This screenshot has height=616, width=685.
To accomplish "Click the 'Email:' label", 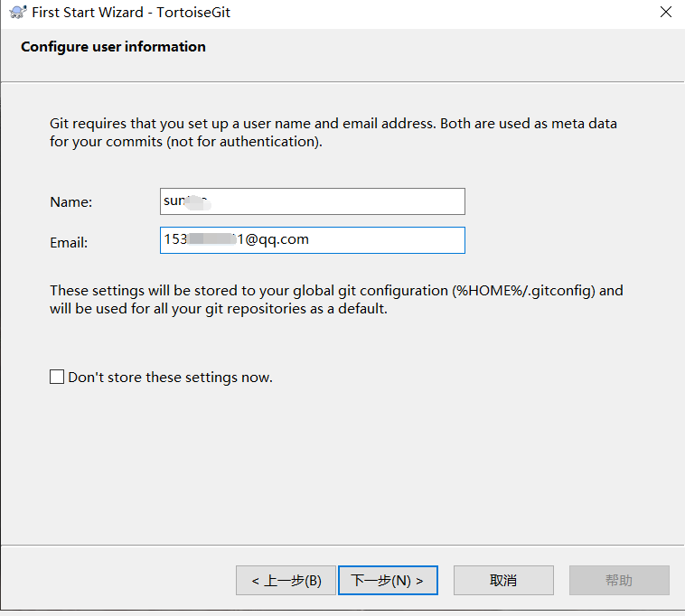I will [x=69, y=242].
